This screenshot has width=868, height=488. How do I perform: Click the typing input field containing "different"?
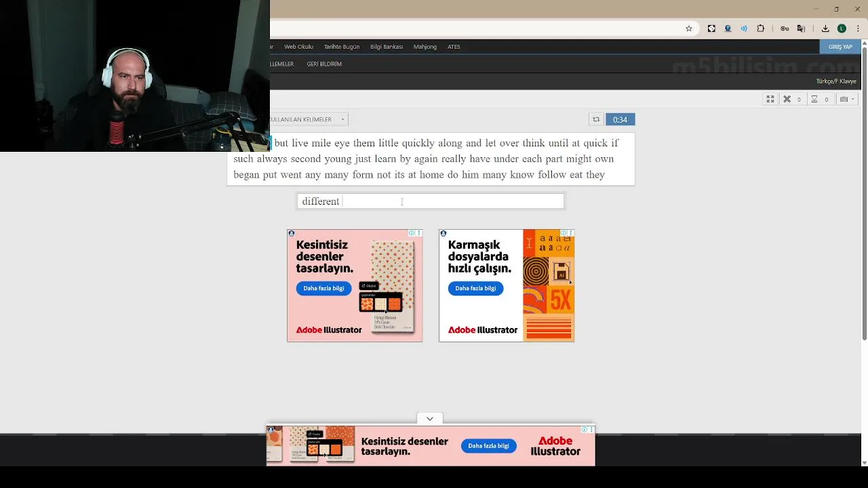click(x=431, y=201)
